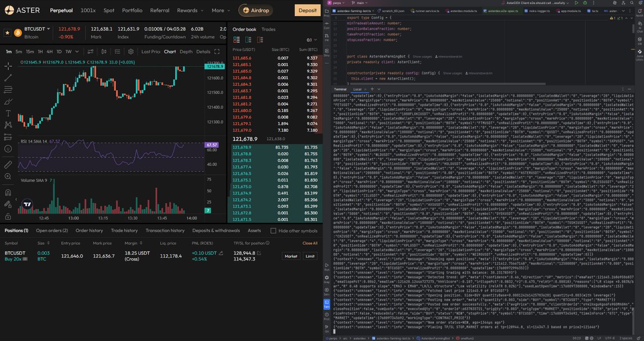Open the emoji icons tool

[x=8, y=149]
